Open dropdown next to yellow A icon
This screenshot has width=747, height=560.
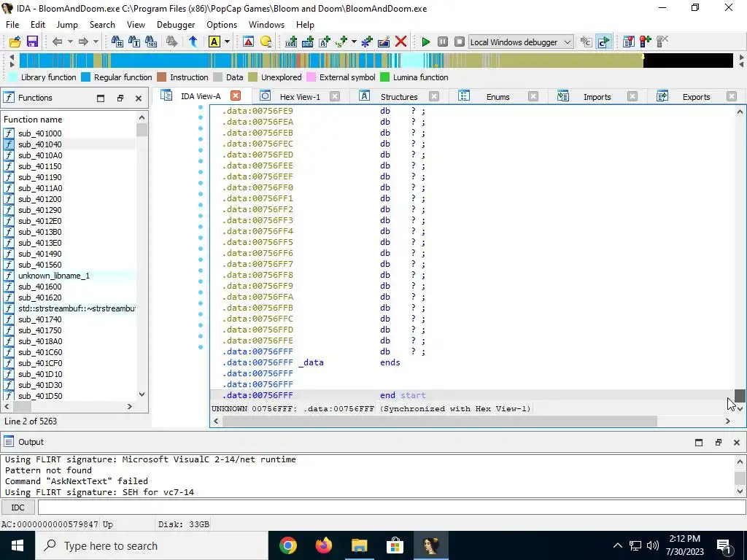pos(227,42)
